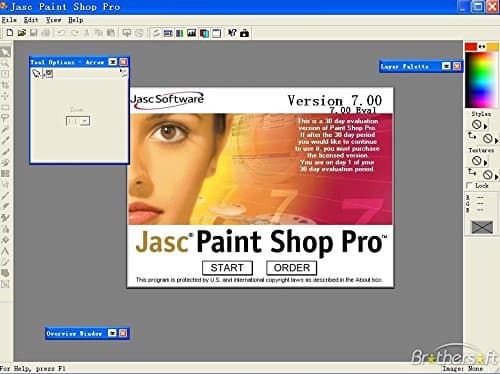Toggle the Tool Palette visibility button
Screen dimensions: 500x374
(x=156, y=33)
